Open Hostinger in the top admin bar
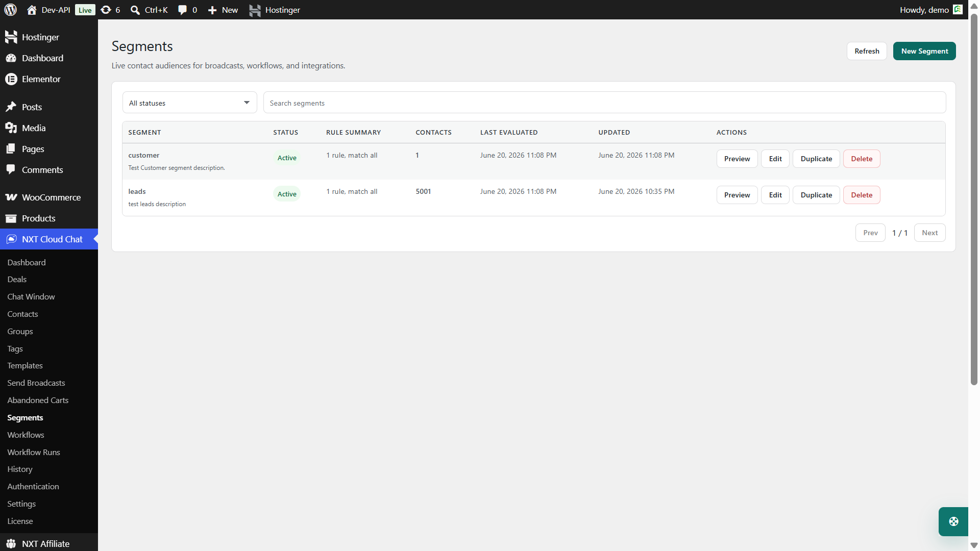Image resolution: width=980 pixels, height=551 pixels. pos(275,10)
